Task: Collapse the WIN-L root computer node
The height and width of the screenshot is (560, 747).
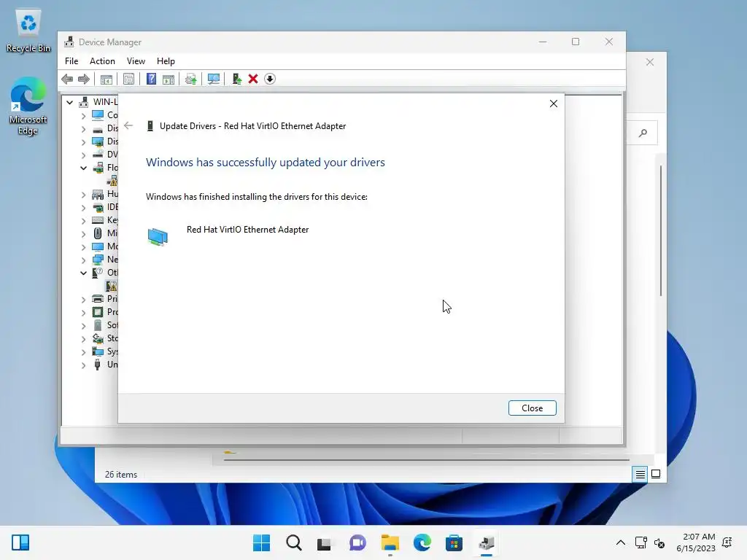Action: [x=69, y=102]
